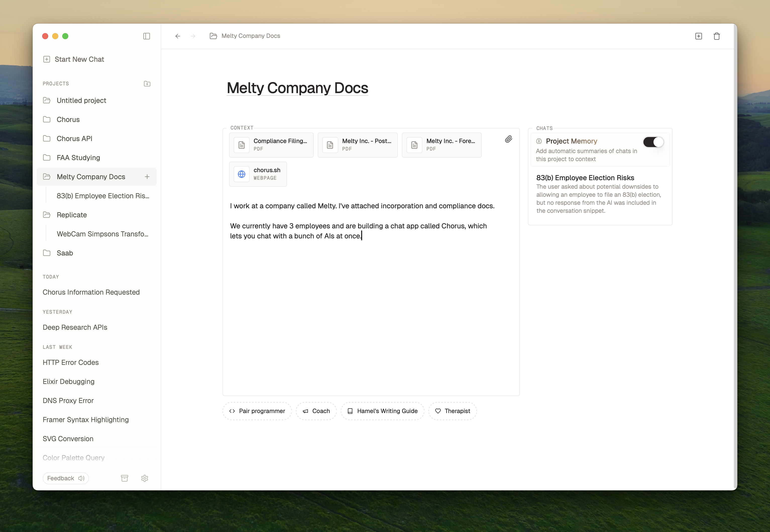Click the archive box icon
Screen dimensions: 770x532
(125, 478)
